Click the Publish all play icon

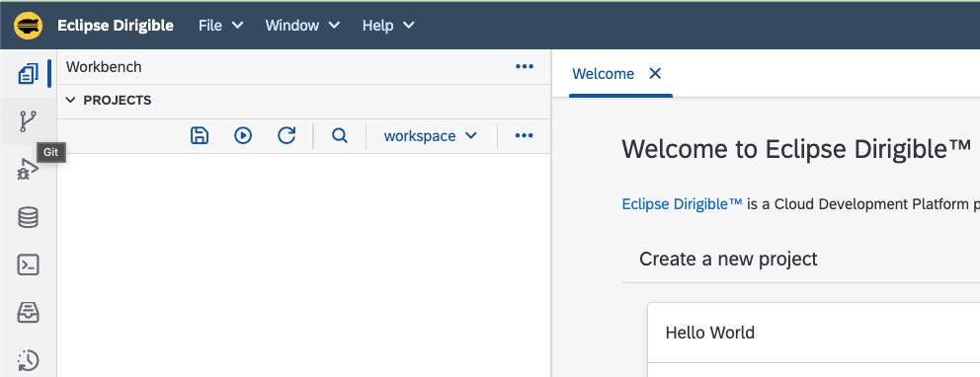click(x=243, y=135)
